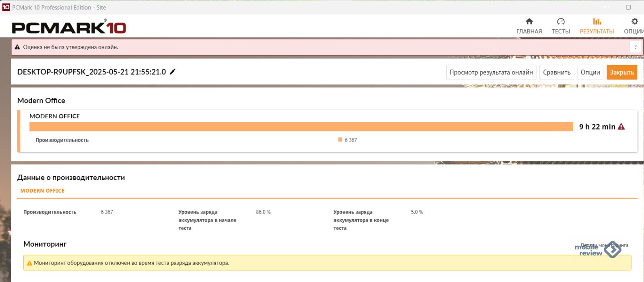Go to the ГЛАВНАЯ home tab
Viewport: 644px width, 282px height.
[x=529, y=26]
